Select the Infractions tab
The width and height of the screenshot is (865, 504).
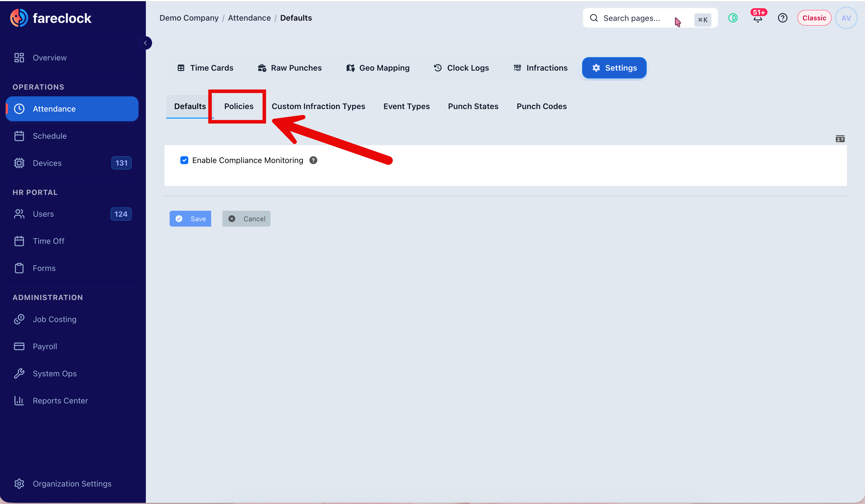click(x=540, y=68)
